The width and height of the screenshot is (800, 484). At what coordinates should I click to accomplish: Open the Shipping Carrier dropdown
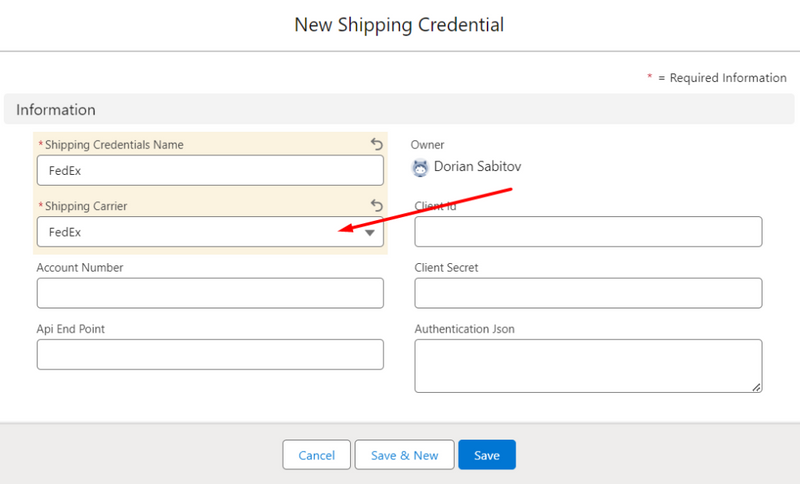point(210,232)
